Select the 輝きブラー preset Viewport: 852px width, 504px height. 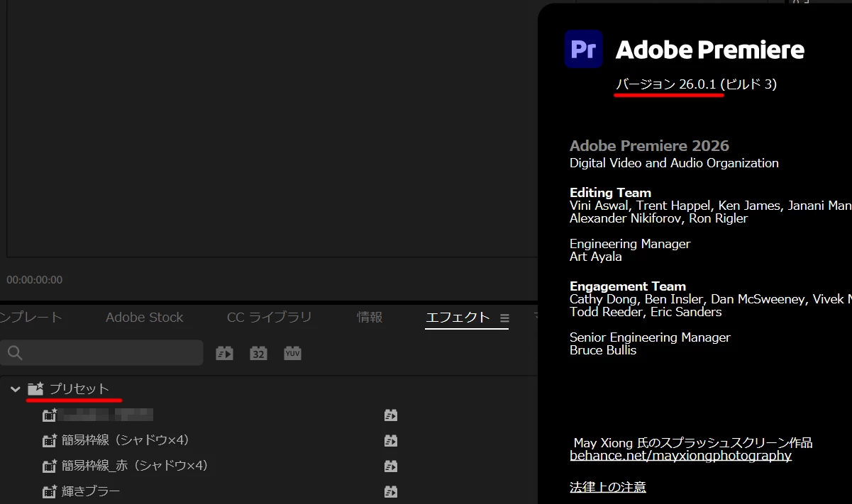[x=91, y=491]
